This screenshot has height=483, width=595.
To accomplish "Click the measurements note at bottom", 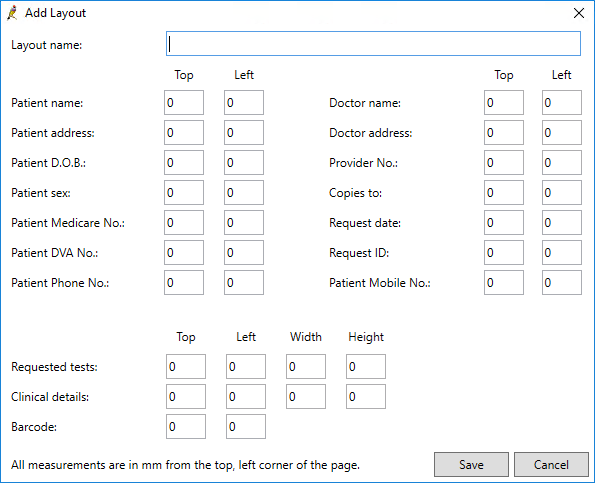I will coord(185,465).
